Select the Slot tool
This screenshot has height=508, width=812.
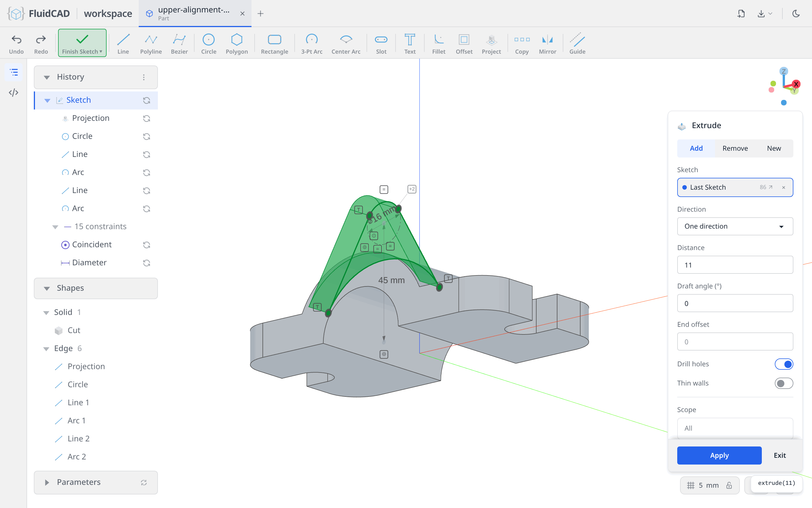pyautogui.click(x=381, y=44)
